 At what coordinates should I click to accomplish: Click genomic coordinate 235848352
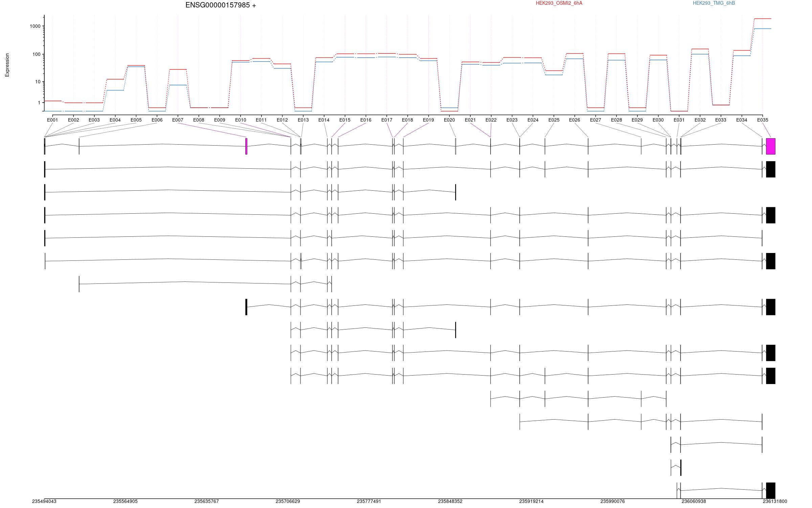[450, 501]
